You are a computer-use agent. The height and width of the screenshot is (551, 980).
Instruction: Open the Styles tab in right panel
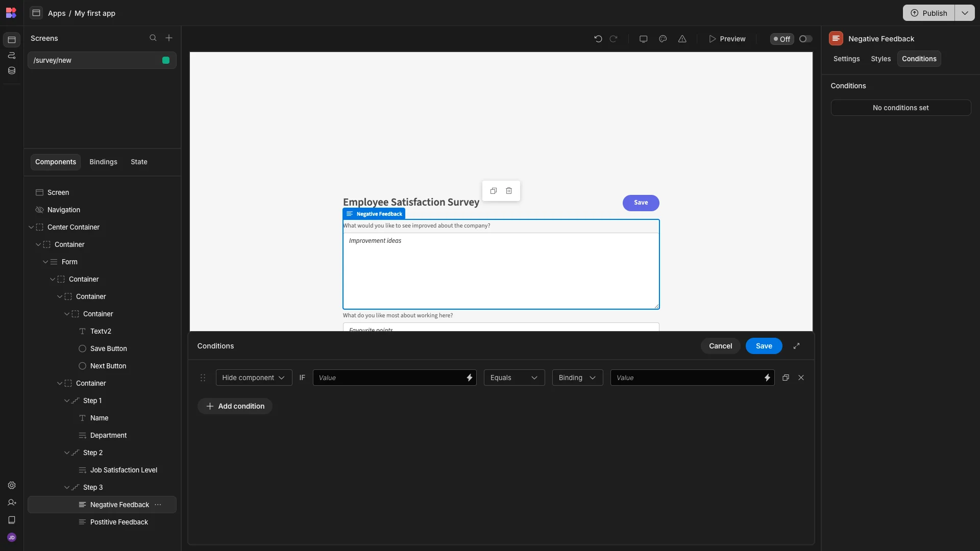[x=880, y=59]
